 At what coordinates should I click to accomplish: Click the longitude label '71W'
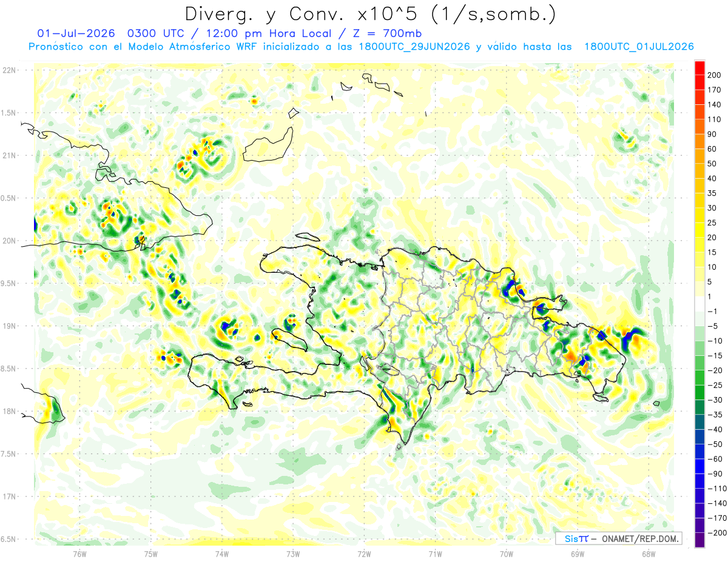(x=435, y=554)
